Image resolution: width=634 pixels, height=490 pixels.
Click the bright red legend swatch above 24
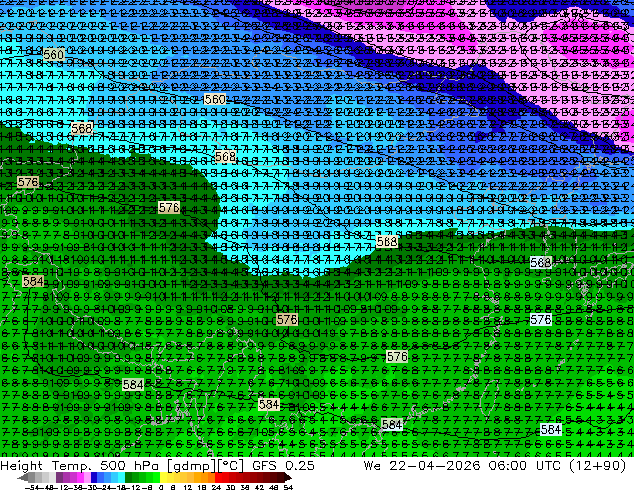[218, 477]
